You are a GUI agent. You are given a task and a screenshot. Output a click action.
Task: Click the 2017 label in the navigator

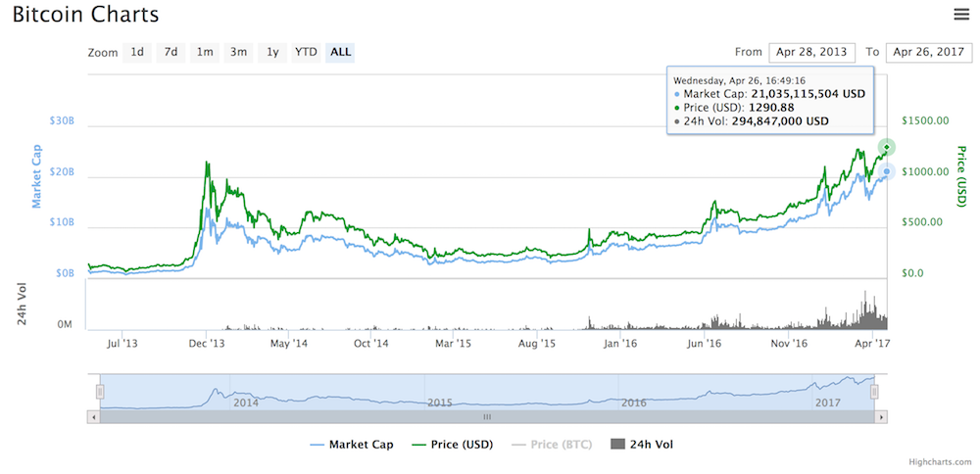coord(827,403)
